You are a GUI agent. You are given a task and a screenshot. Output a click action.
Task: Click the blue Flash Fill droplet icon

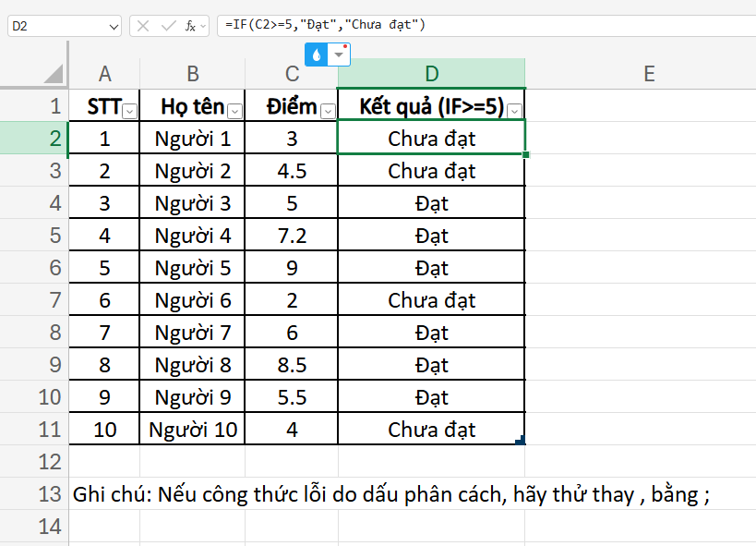tap(317, 55)
